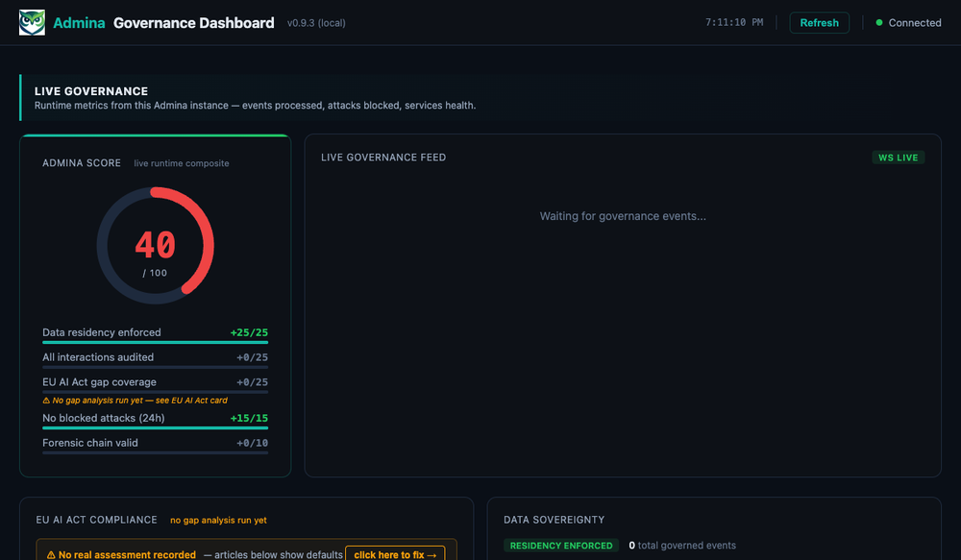Click the RESIDENCY ENFORCED badge

coord(561,546)
